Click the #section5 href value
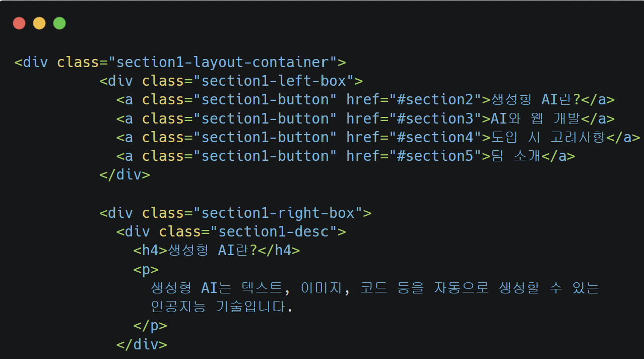644x359 pixels. (435, 156)
